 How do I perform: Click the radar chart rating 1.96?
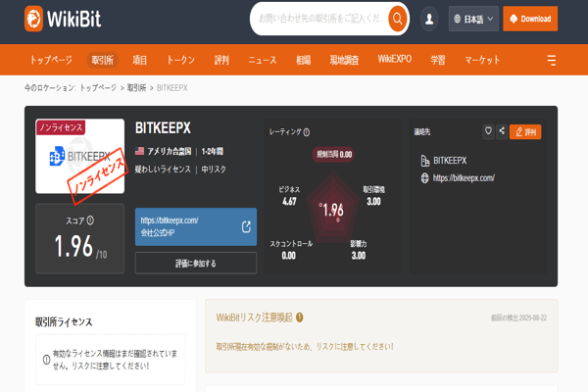tap(333, 210)
